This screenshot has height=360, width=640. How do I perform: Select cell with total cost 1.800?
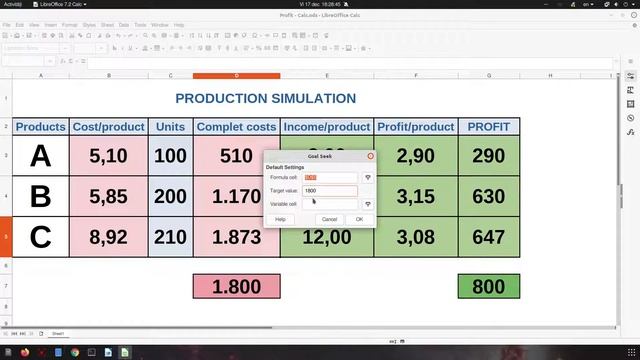(x=237, y=286)
